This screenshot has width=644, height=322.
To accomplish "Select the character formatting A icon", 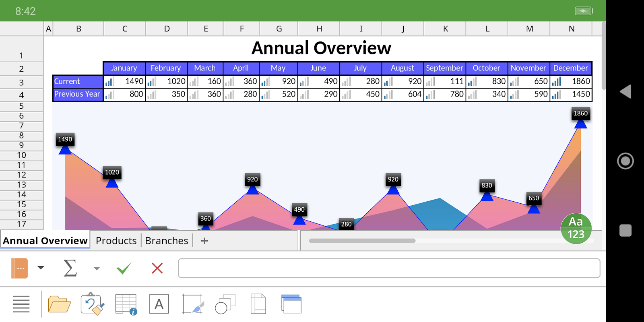I will (x=159, y=304).
